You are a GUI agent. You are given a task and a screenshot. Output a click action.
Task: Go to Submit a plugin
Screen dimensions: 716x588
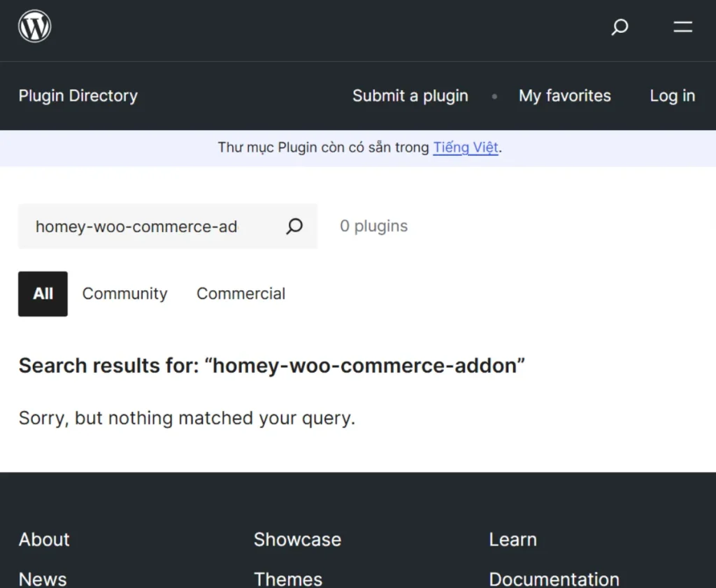[x=410, y=96]
